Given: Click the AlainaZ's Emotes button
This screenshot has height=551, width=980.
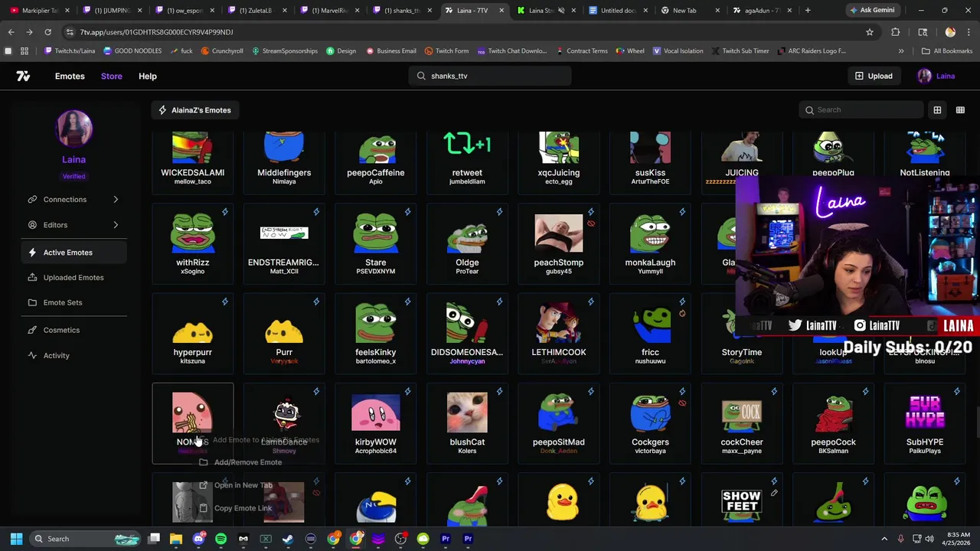Looking at the screenshot, I should [194, 110].
